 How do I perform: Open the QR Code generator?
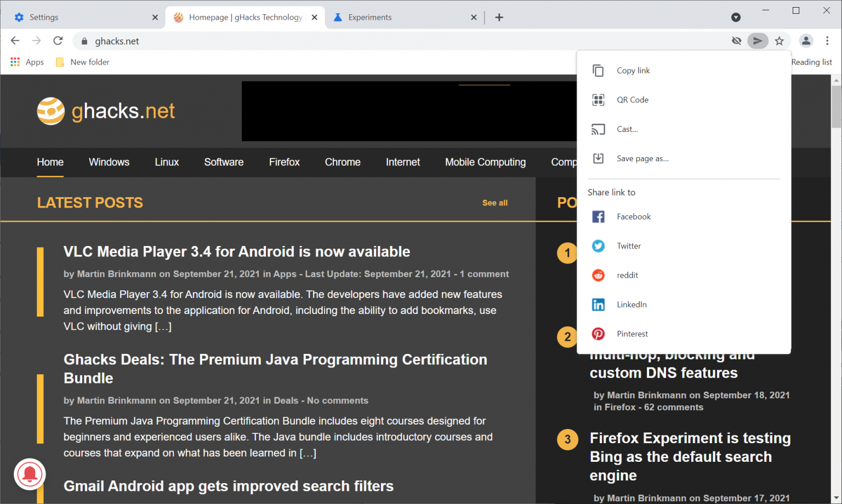(x=598, y=100)
